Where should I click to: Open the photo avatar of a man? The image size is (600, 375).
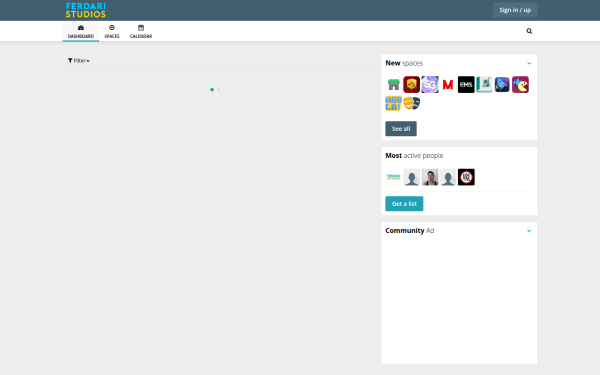[430, 177]
